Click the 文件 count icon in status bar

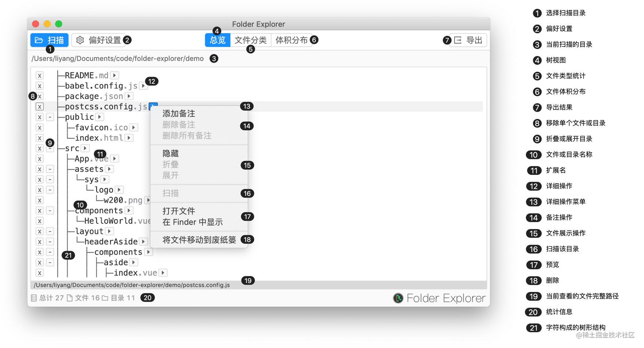tap(69, 298)
